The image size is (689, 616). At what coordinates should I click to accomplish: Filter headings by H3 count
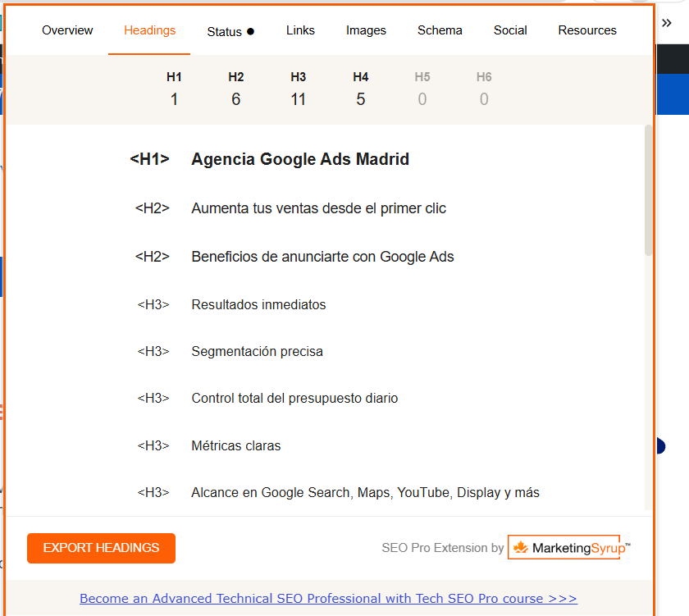pos(299,89)
